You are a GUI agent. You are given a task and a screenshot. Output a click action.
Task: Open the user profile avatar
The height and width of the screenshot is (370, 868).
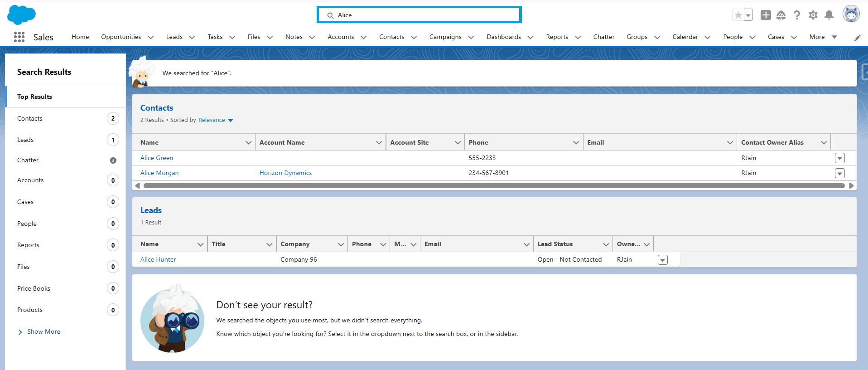(x=851, y=14)
